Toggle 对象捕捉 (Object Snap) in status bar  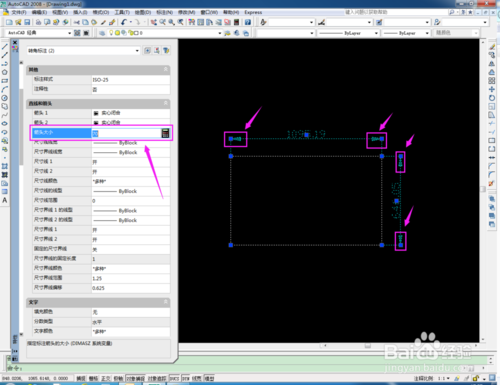click(x=135, y=378)
